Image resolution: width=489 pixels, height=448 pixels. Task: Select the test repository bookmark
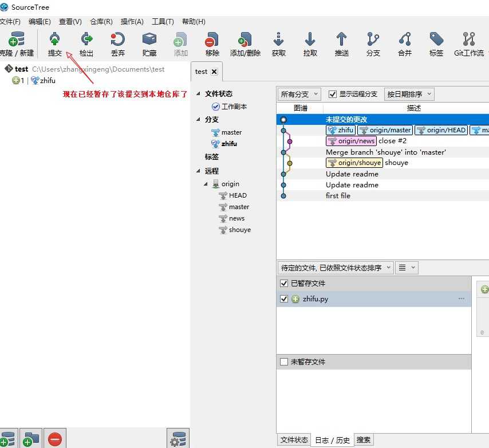(85, 69)
